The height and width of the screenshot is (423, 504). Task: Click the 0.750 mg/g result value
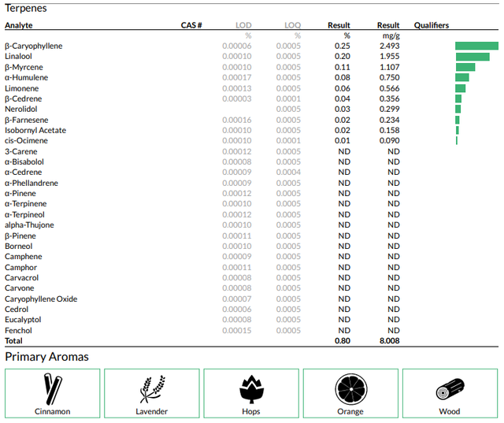[x=390, y=77]
